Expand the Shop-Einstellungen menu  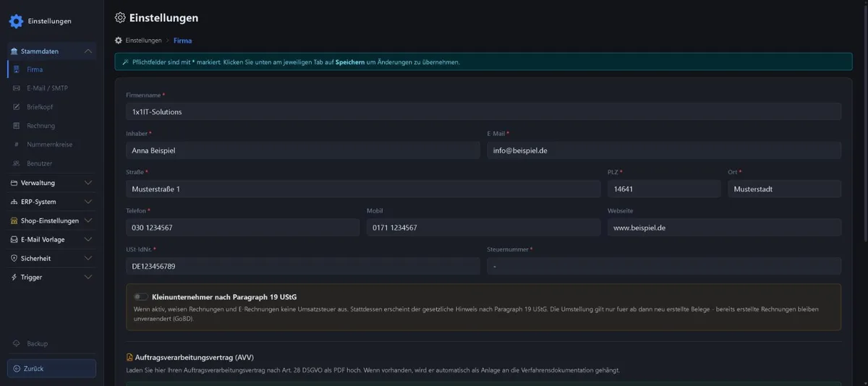coord(51,220)
